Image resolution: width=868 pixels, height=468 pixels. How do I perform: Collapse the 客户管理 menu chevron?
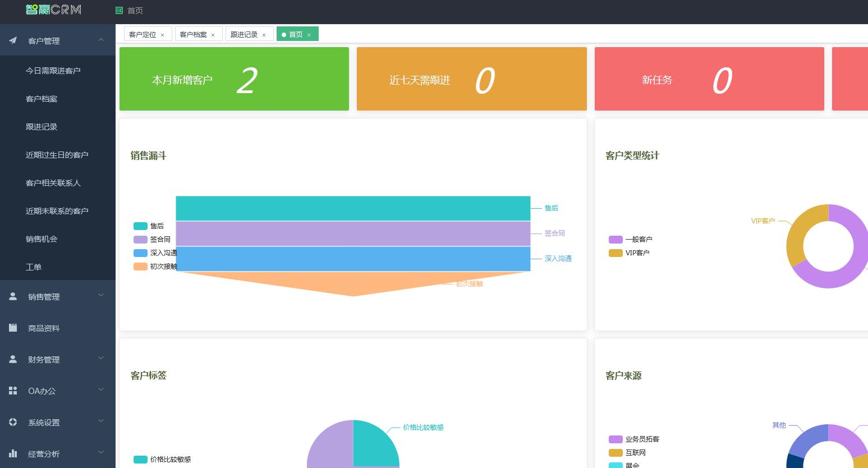pos(101,39)
